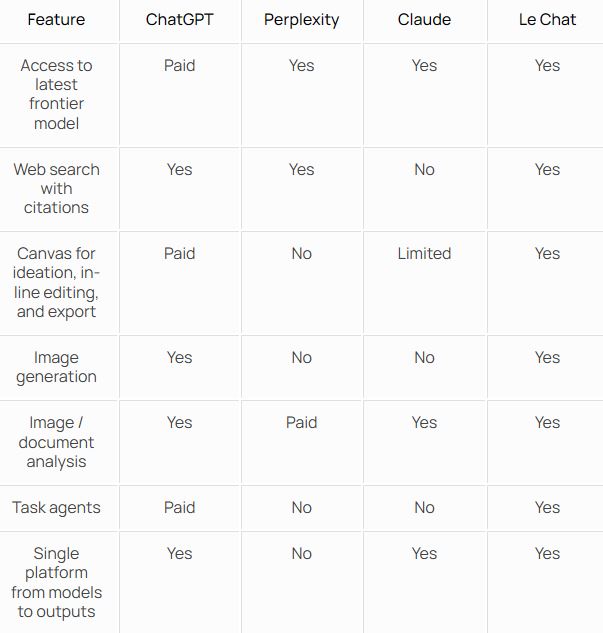Select the 'Canvas for ideation' feature cell
The width and height of the screenshot is (603, 633).
point(56,282)
